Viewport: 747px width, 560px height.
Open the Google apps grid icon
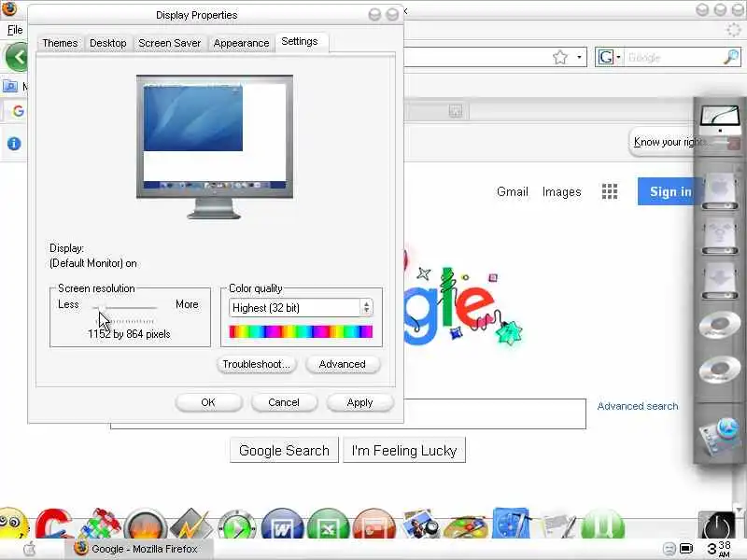[x=610, y=191]
